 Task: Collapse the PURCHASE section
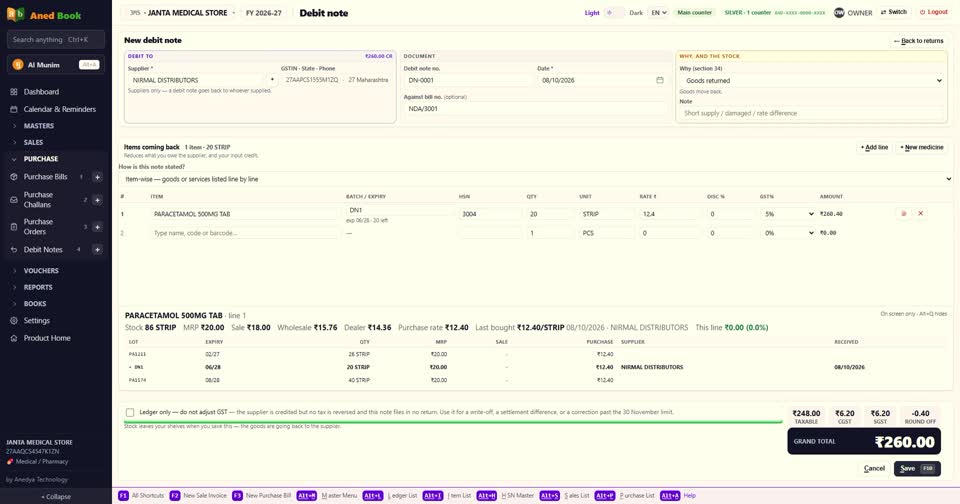40,159
